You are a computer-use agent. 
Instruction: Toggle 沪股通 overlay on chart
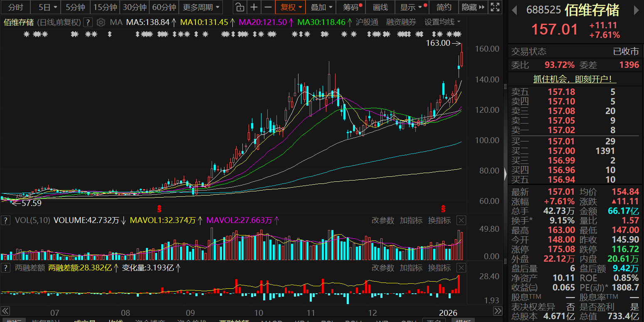point(367,22)
